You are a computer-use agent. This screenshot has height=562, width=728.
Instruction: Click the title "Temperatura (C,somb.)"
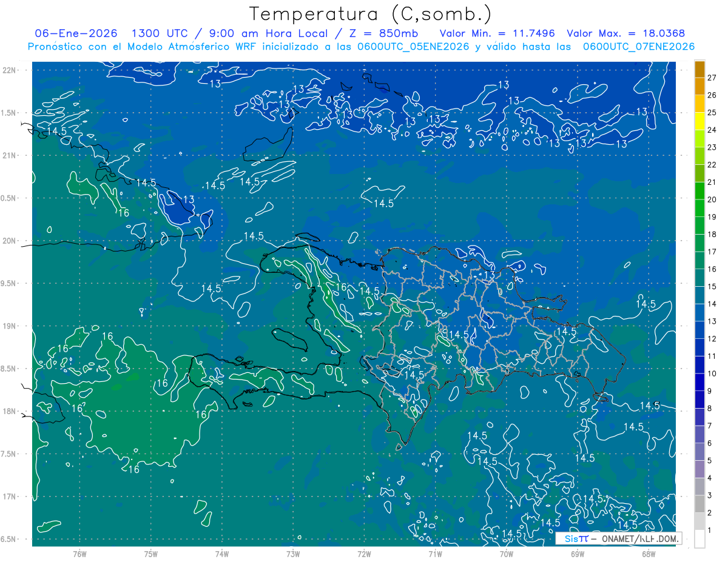click(371, 14)
